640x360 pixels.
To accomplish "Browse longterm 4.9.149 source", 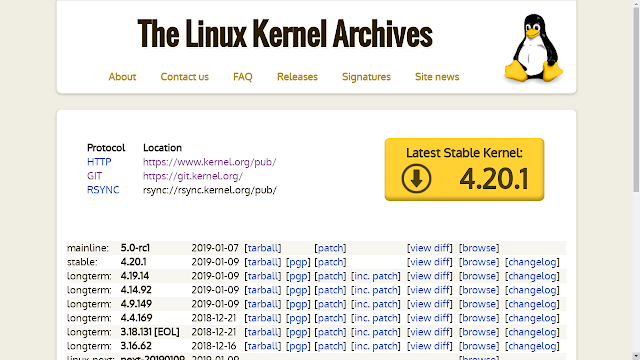I will point(479,304).
